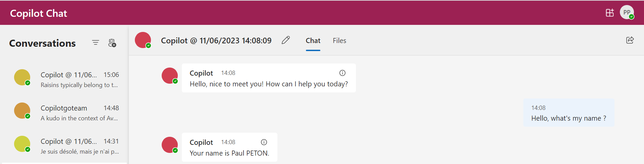Switch to the Chat tab
644x164 pixels.
pyautogui.click(x=313, y=41)
